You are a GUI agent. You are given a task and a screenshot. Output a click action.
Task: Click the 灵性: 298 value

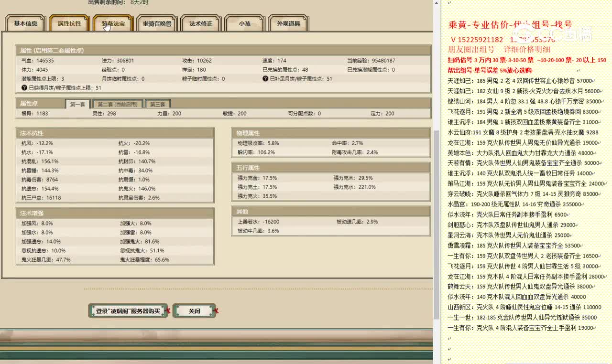point(104,113)
